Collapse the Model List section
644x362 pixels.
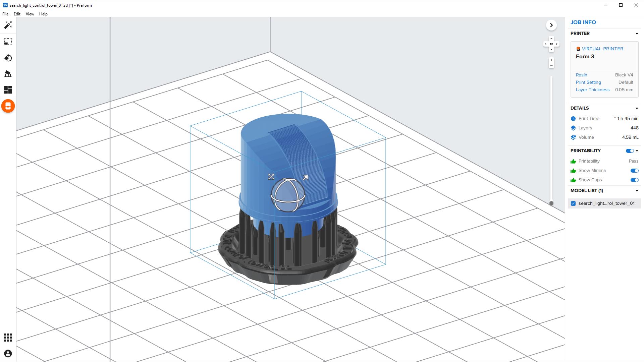(637, 191)
